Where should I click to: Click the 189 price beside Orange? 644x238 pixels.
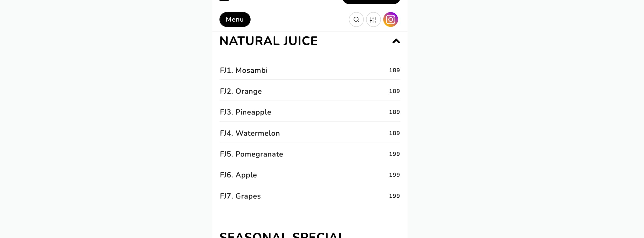tap(394, 91)
